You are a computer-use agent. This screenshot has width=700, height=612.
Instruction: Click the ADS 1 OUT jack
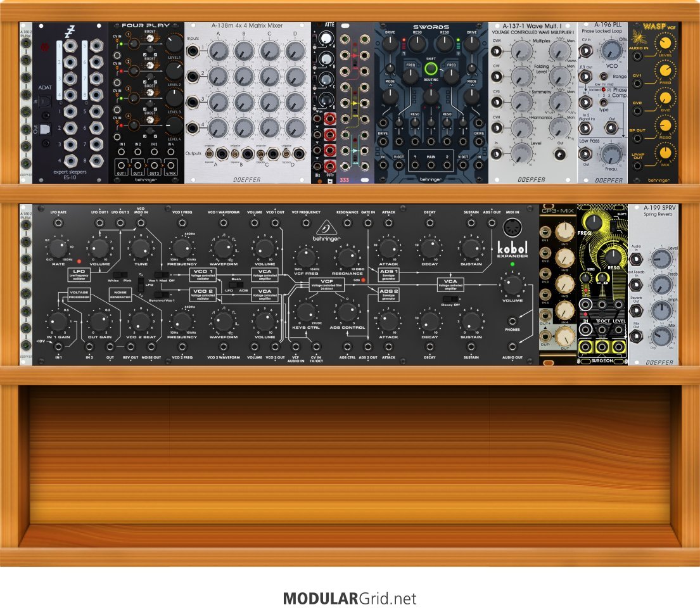click(492, 223)
